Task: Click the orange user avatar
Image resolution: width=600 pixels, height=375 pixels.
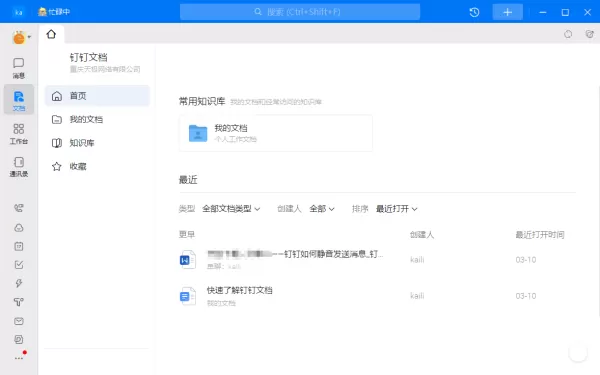Action: [19, 38]
